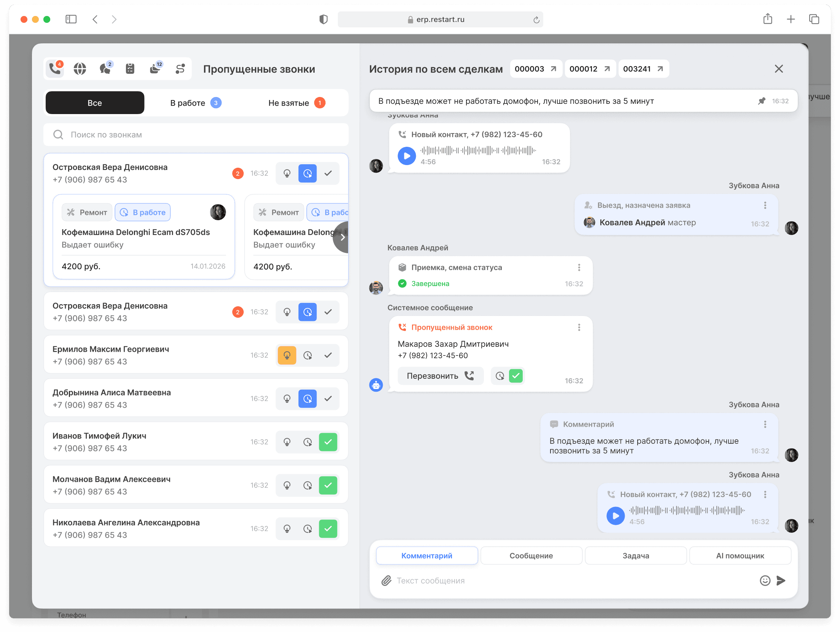This screenshot has height=632, width=840.
Task: Open deal 000003 via its link
Action: pyautogui.click(x=536, y=69)
